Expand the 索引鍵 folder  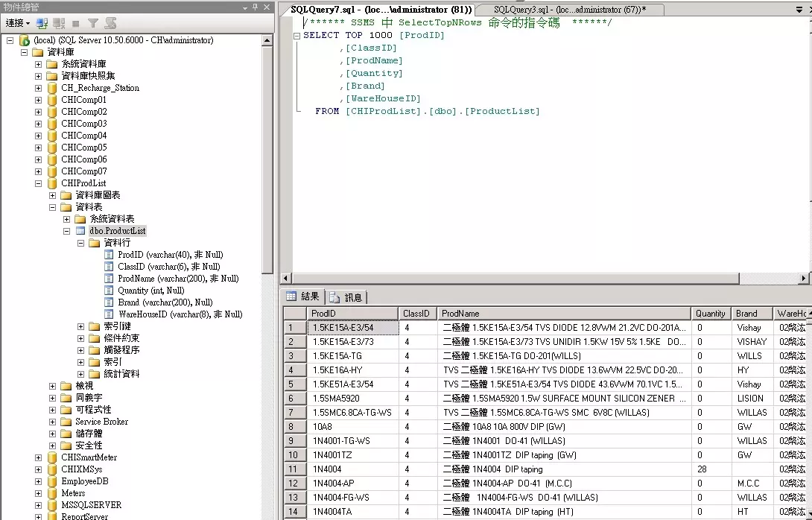[x=81, y=326]
